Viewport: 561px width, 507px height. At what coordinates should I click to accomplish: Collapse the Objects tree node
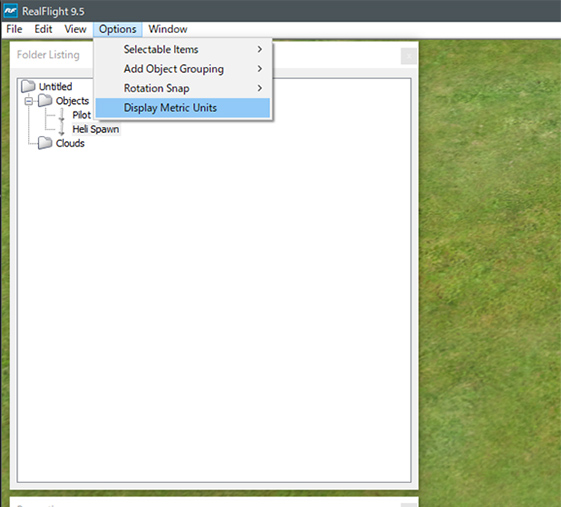pos(29,101)
